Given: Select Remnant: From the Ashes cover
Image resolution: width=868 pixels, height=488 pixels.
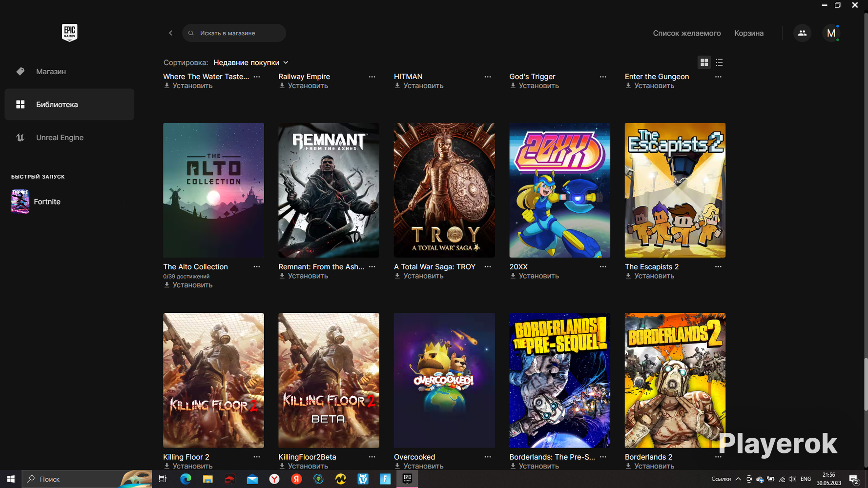Looking at the screenshot, I should click(x=329, y=190).
